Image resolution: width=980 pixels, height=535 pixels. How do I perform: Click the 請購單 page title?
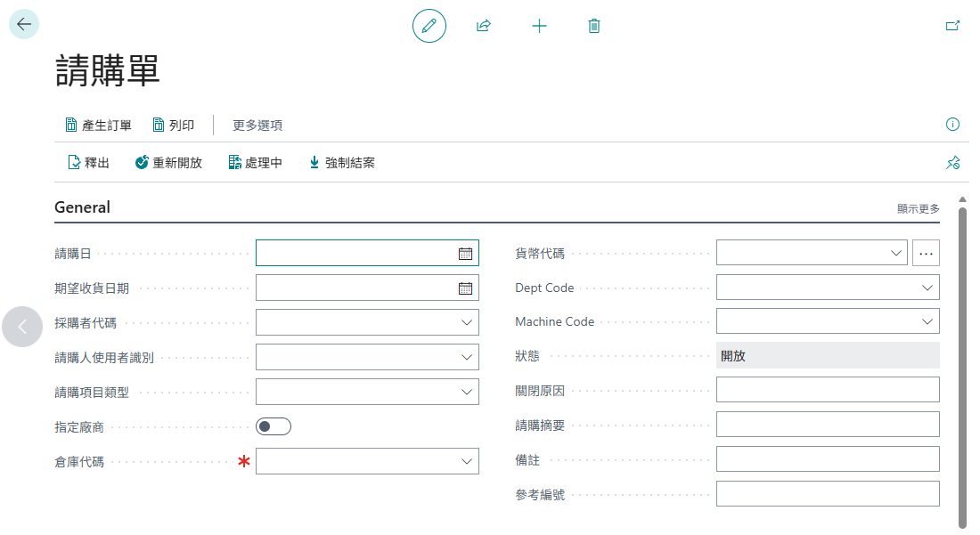point(108,70)
